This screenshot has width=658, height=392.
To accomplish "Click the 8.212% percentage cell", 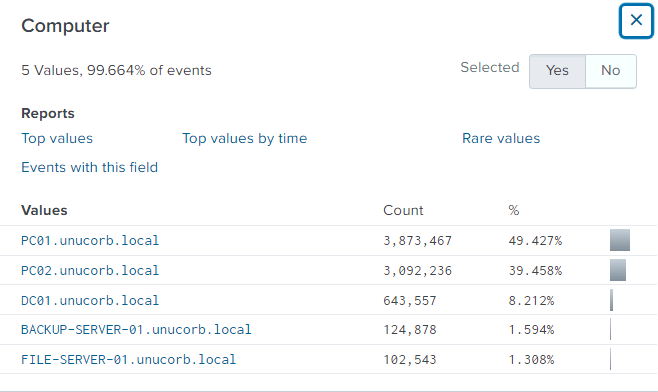I will (x=531, y=301).
